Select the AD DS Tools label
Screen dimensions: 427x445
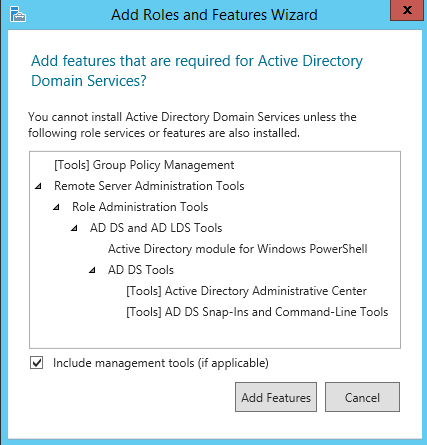click(x=141, y=270)
